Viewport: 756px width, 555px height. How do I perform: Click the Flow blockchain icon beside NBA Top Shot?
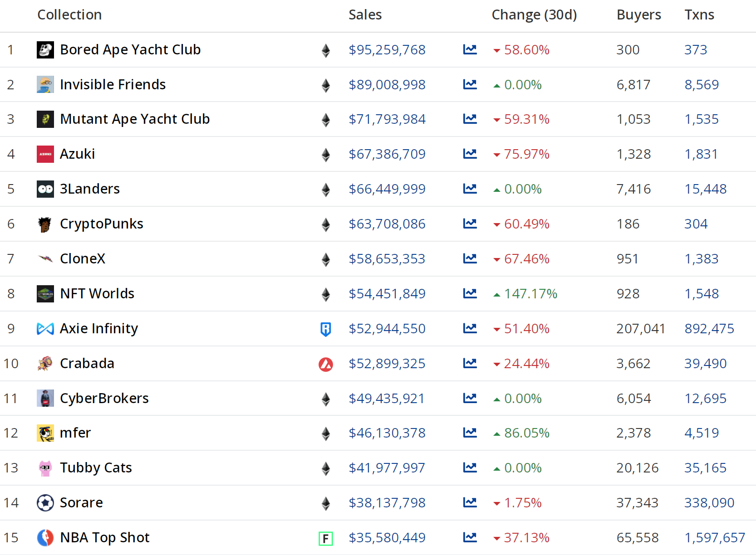point(326,538)
